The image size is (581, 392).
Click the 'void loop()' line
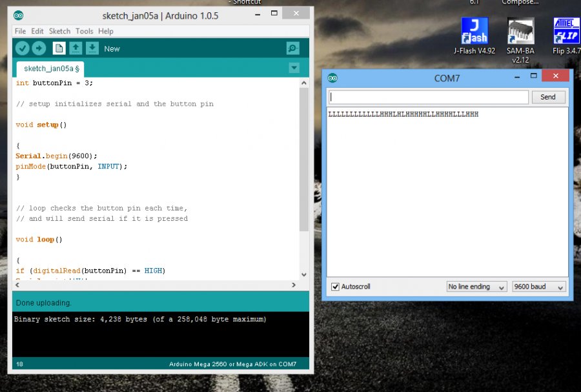39,240
